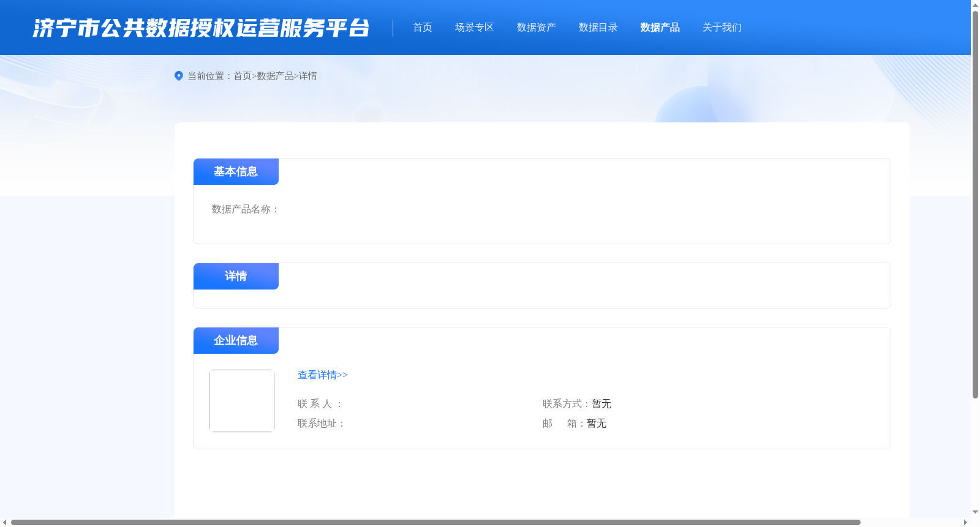Screen dimensions: 980x527
Task: Click the scroll up arrow
Action: coord(975,5)
